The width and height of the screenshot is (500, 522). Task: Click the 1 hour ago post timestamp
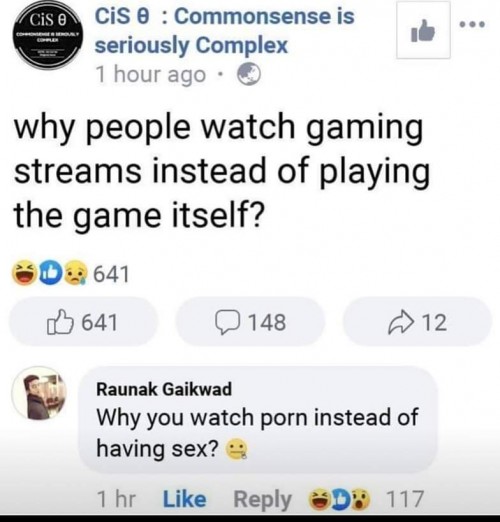151,74
